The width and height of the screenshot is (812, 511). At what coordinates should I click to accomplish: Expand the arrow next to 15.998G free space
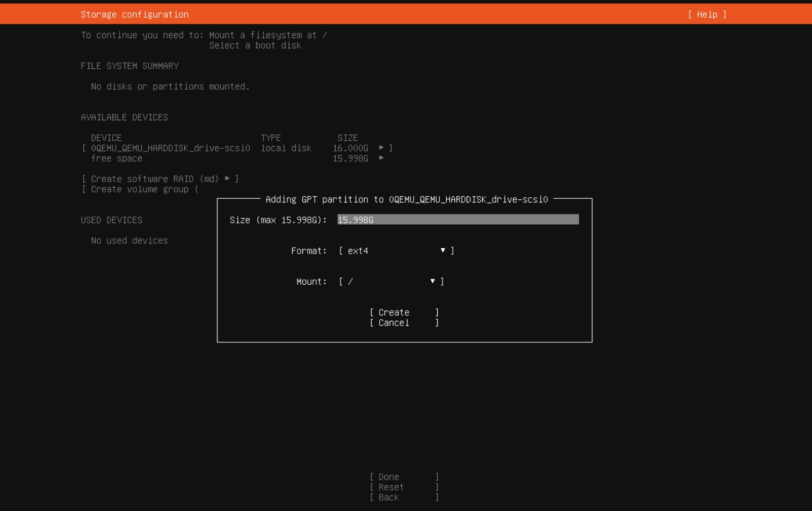(x=381, y=158)
